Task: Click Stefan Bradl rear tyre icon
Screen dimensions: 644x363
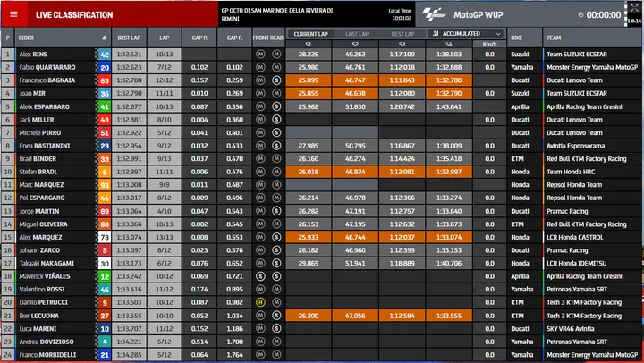Action: [x=276, y=172]
